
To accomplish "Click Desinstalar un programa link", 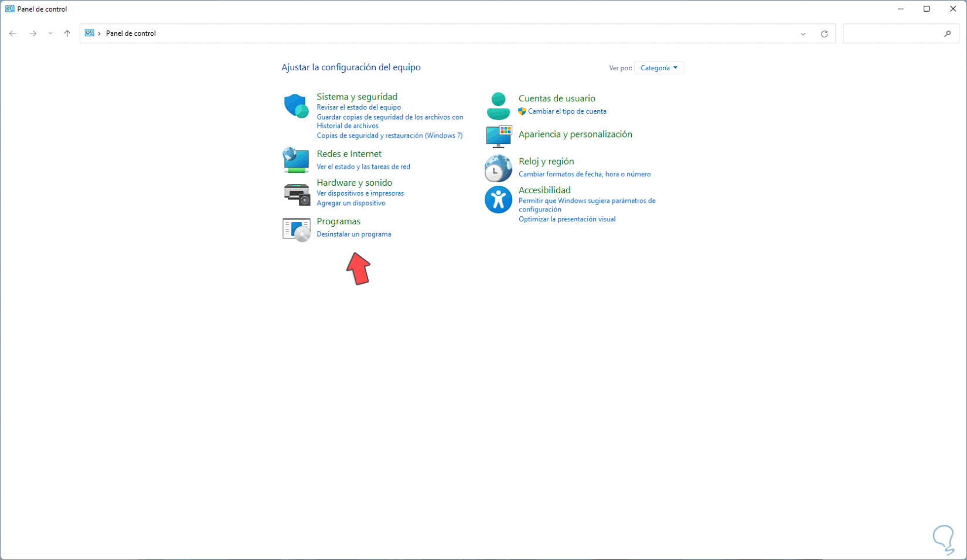I will (x=353, y=234).
